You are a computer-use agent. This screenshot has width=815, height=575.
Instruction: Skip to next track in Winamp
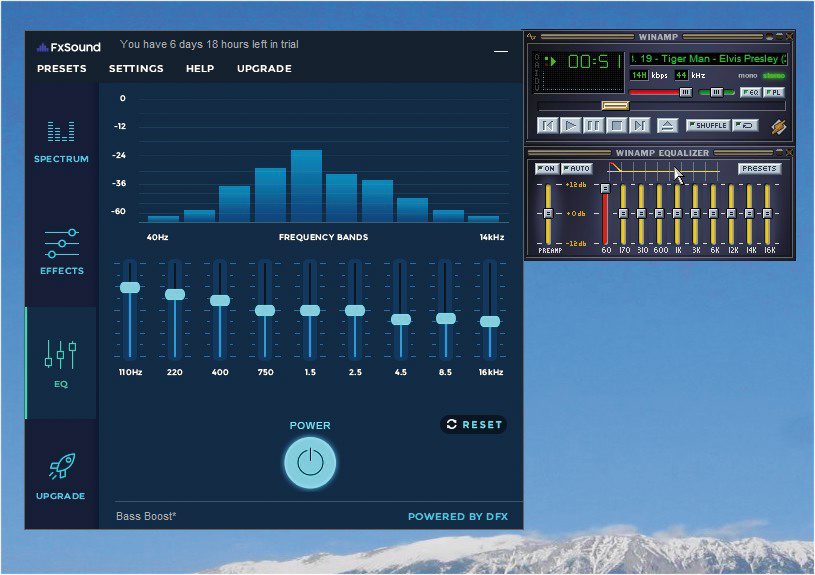[x=640, y=125]
